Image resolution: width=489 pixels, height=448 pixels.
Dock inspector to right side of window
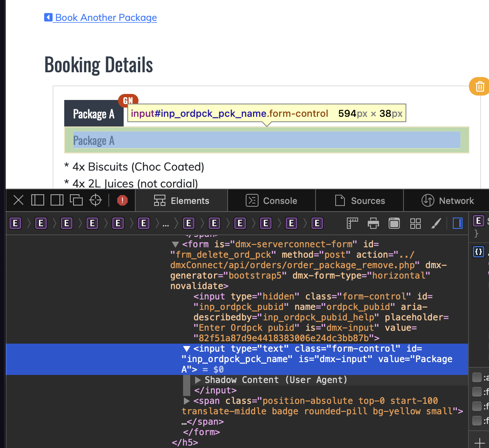pyautogui.click(x=57, y=200)
